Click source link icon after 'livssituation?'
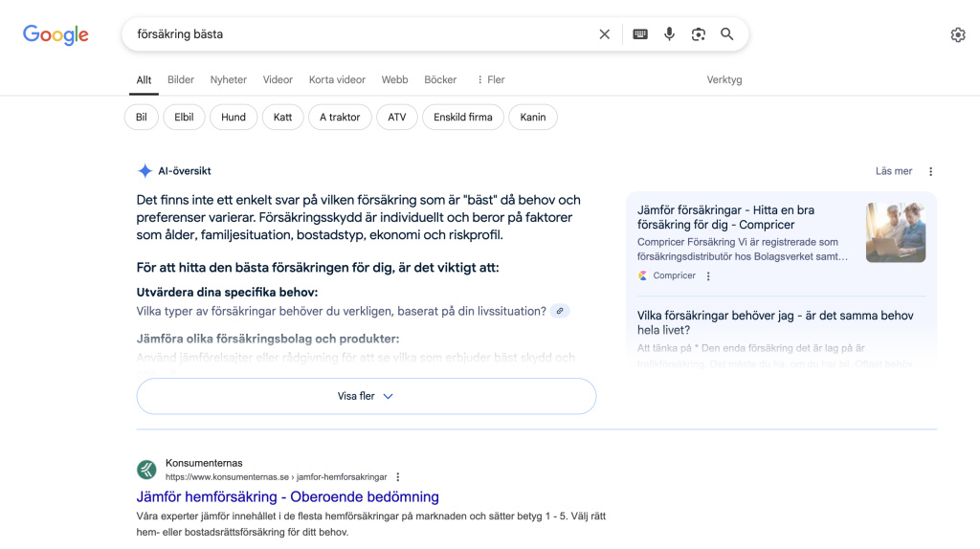This screenshot has width=980, height=549. coord(560,311)
